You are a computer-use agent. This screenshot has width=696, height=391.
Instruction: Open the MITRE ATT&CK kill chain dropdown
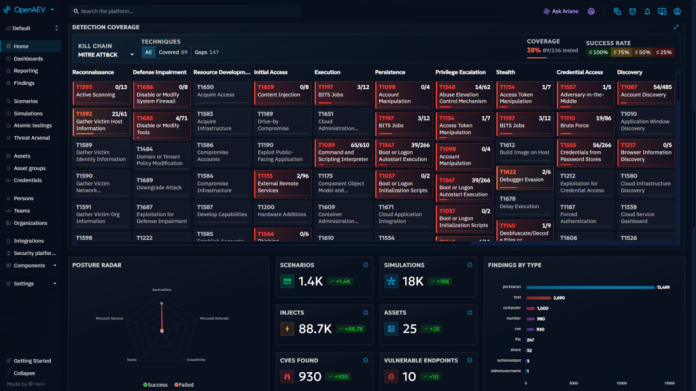coord(105,55)
